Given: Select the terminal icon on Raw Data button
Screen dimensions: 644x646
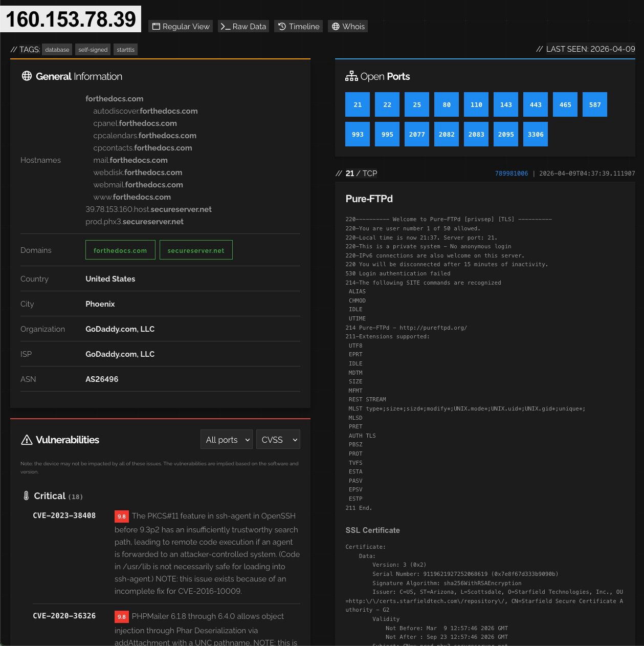Looking at the screenshot, I should [x=227, y=26].
